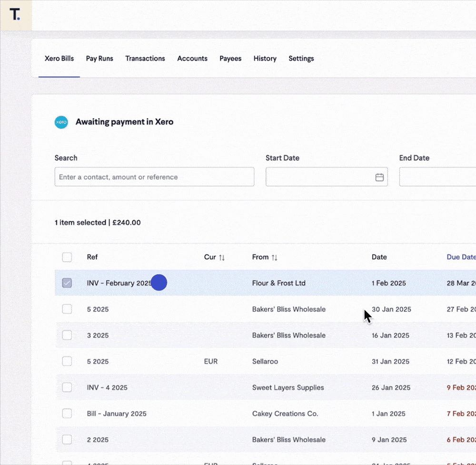476x465 pixels.
Task: Click the 26 Jan 2025 date cell
Action: [391, 387]
